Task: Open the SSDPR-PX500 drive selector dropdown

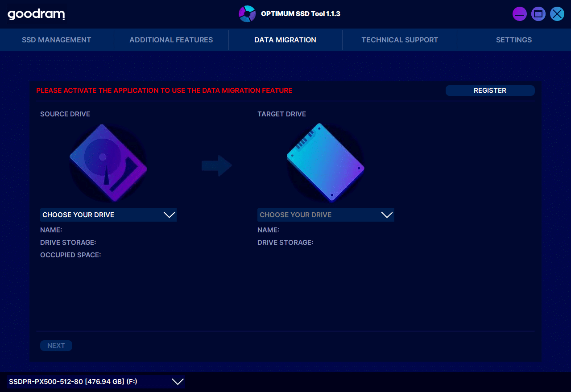Action: (96, 382)
